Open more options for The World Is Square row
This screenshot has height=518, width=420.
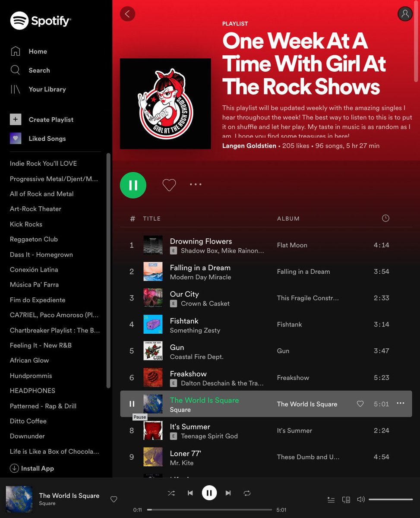click(x=401, y=404)
